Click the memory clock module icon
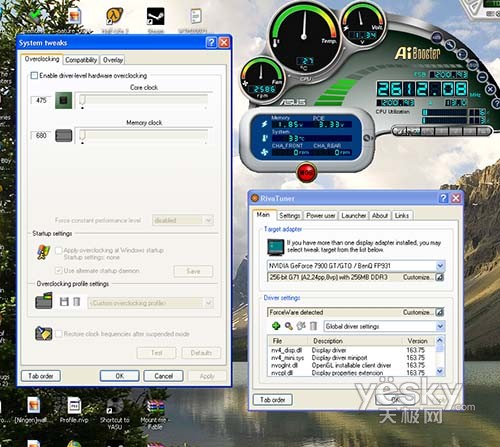This screenshot has height=447, width=500. 63,135
